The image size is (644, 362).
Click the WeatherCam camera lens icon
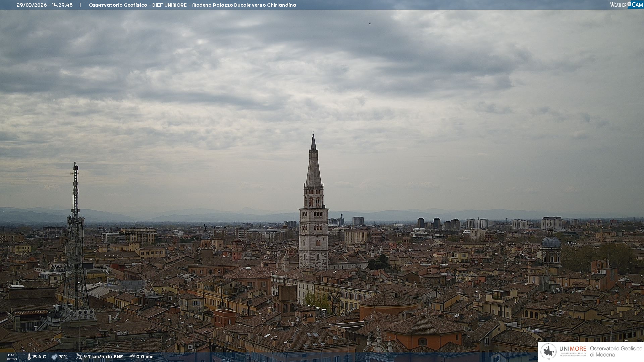click(x=629, y=4)
